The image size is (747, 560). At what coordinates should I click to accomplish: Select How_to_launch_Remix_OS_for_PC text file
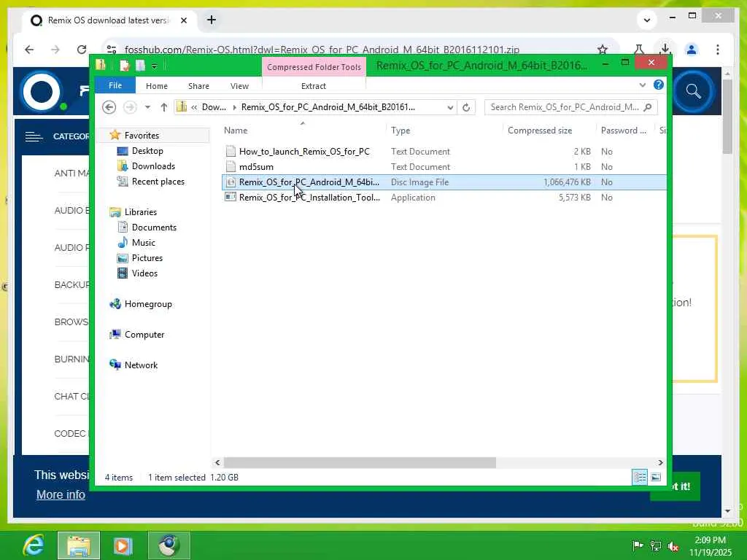[304, 152]
